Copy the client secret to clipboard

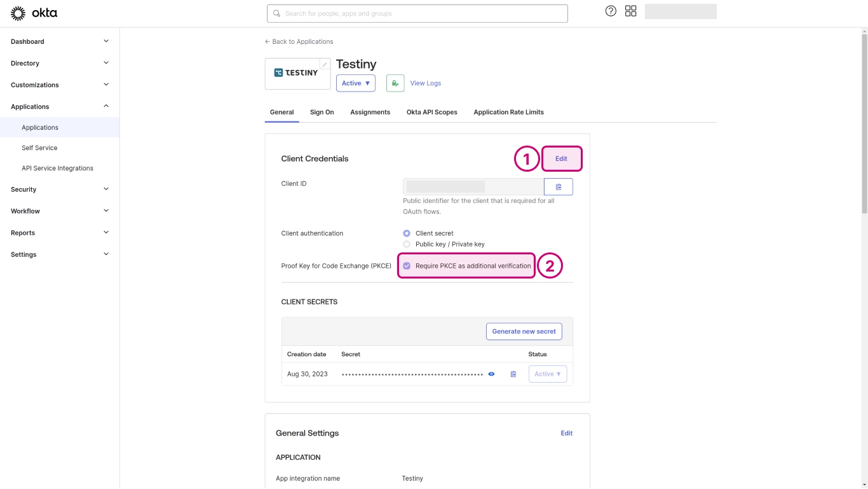[513, 374]
